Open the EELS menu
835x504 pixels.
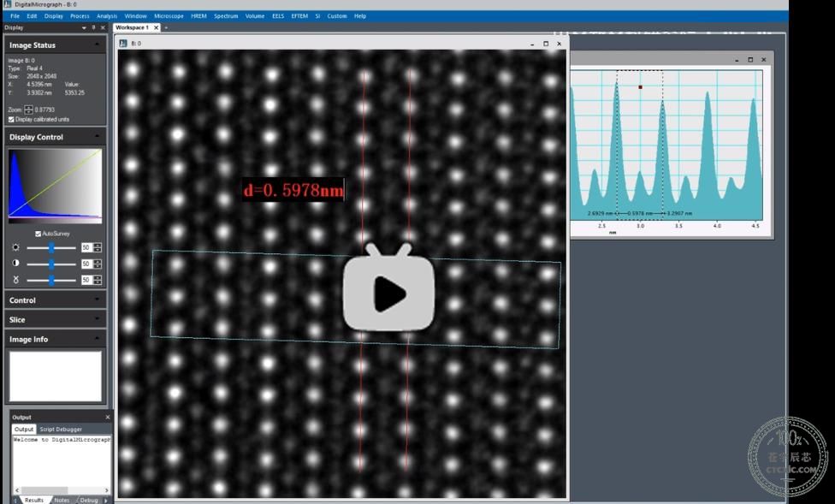point(278,16)
